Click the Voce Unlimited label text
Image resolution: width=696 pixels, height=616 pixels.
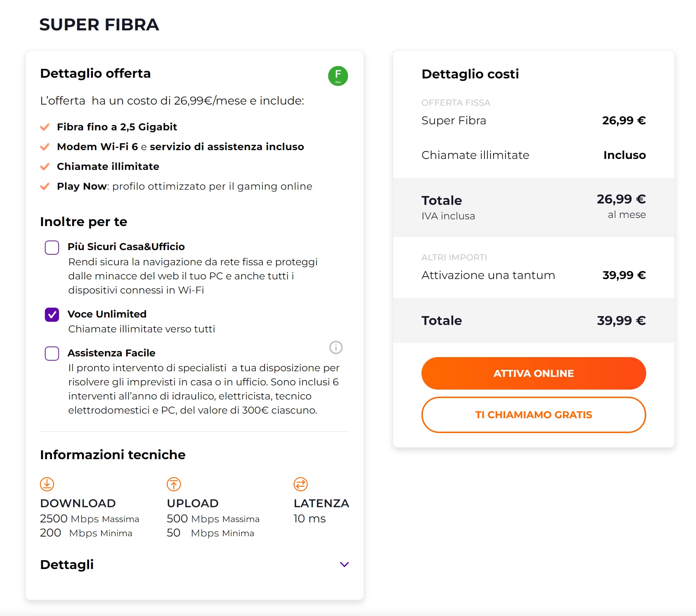click(107, 314)
